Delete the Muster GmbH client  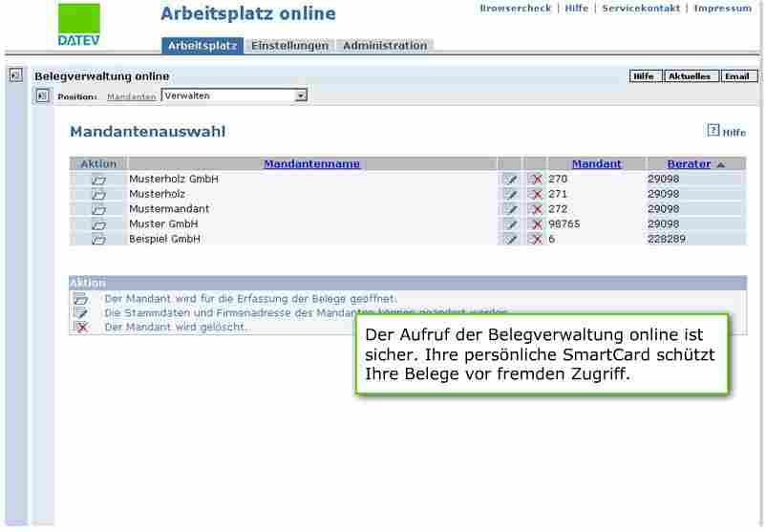537,224
